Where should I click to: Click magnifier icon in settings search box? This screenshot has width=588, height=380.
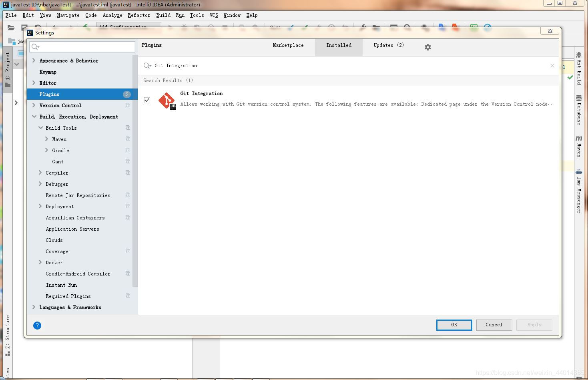pyautogui.click(x=35, y=47)
